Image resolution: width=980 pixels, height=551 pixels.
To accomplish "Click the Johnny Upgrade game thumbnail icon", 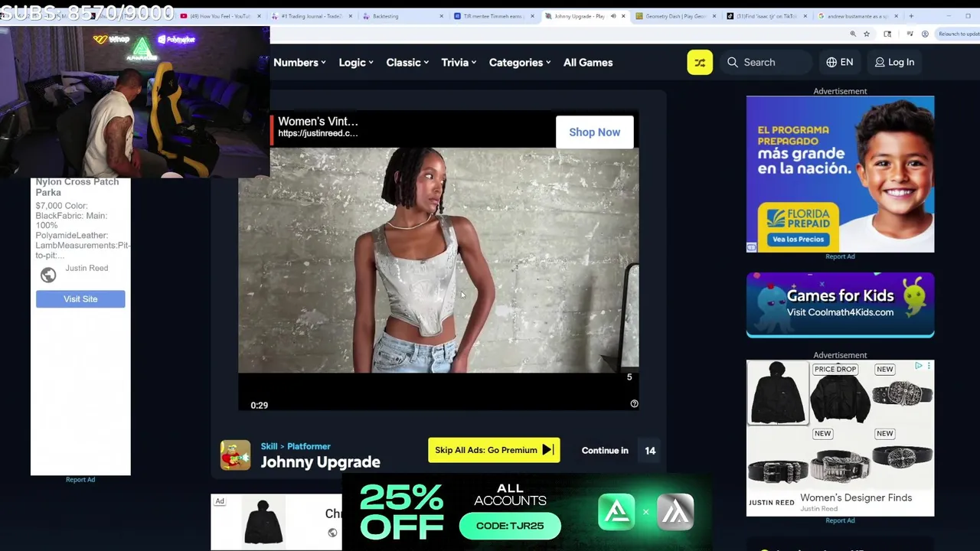I will point(235,455).
